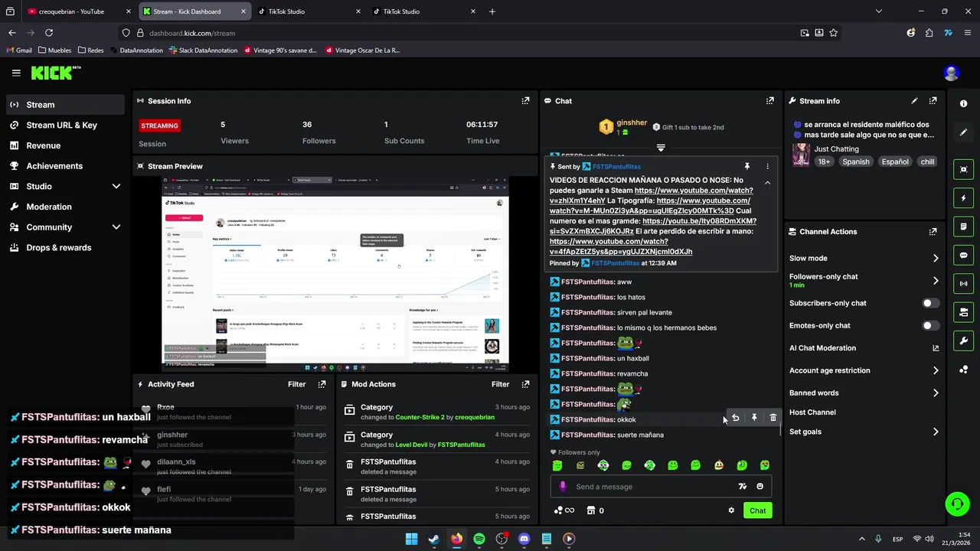The height and width of the screenshot is (551, 980).
Task: Open the profile avatar in Kick header
Action: (952, 73)
